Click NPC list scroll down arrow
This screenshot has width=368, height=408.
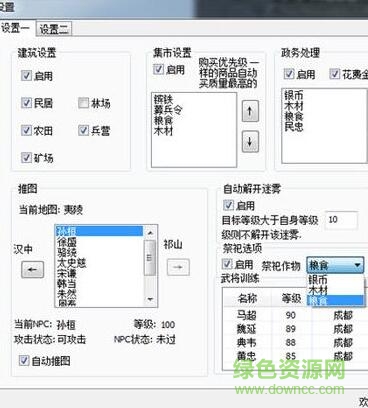pyautogui.click(x=150, y=299)
